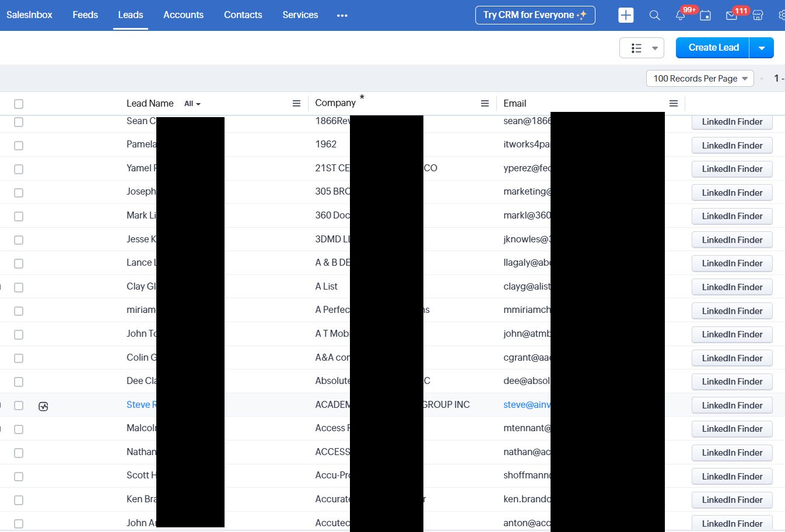Click email cell starting 'marketing@'
The width and height of the screenshot is (785, 532).
coord(527,191)
